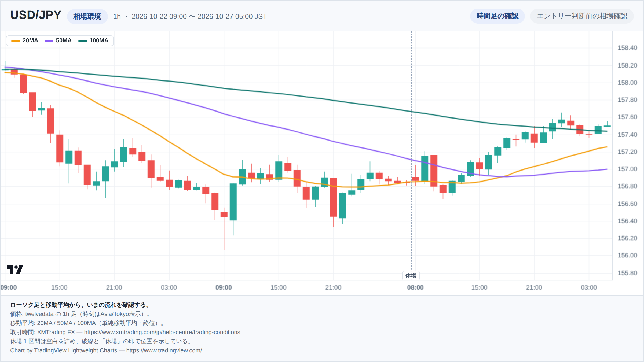Click the 休場 1 区間は空白を詰め note
Screen dimensions: 644x362
[x=101, y=341]
